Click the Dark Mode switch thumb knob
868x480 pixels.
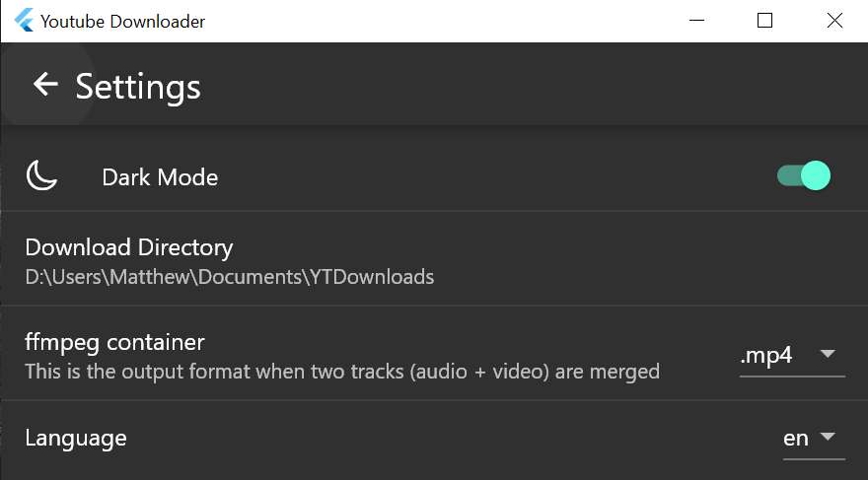coord(816,175)
